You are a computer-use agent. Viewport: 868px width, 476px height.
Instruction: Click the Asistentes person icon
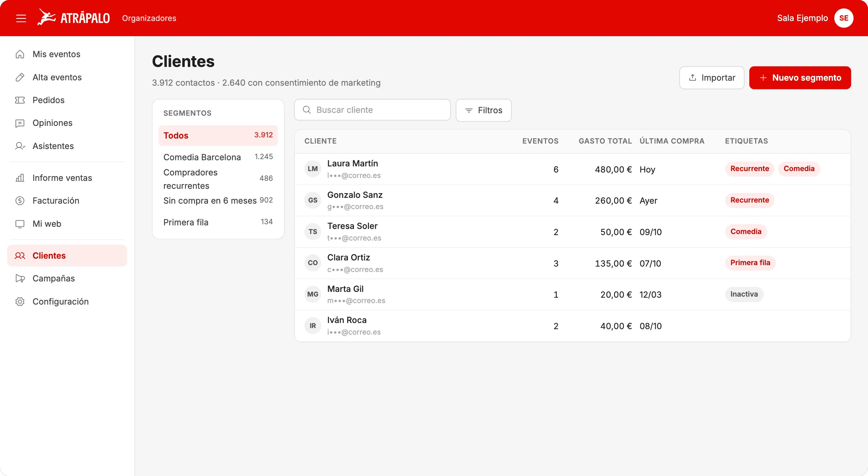(x=20, y=146)
